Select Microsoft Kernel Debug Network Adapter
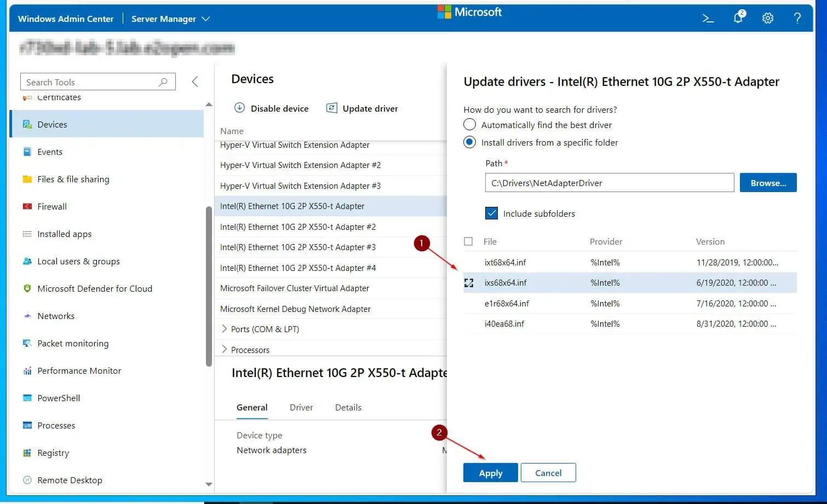Image resolution: width=827 pixels, height=504 pixels. [x=331, y=309]
